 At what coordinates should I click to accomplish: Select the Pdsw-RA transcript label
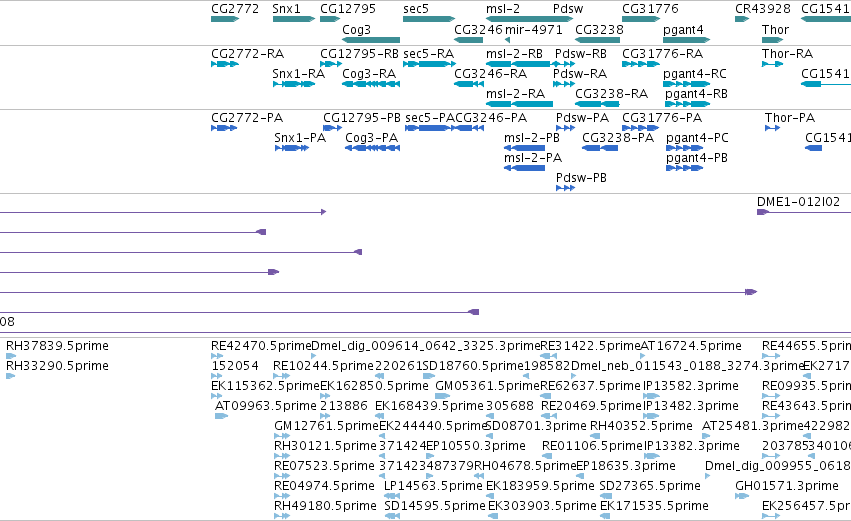click(x=580, y=74)
